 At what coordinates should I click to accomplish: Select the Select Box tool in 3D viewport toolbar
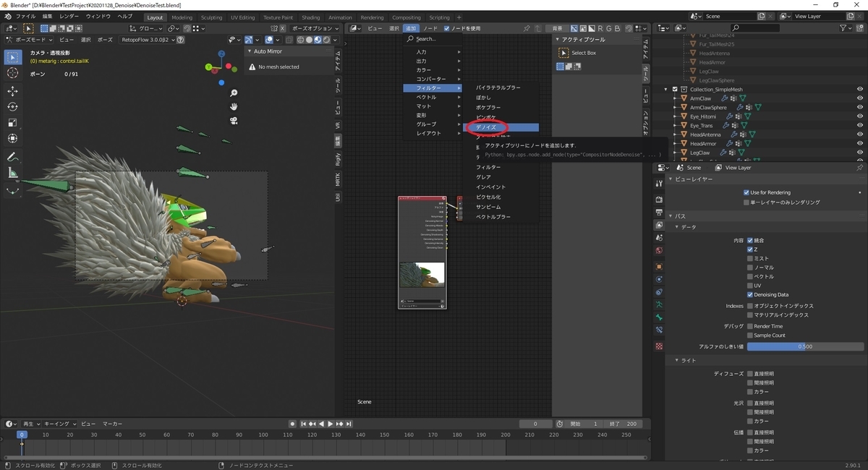(x=13, y=56)
